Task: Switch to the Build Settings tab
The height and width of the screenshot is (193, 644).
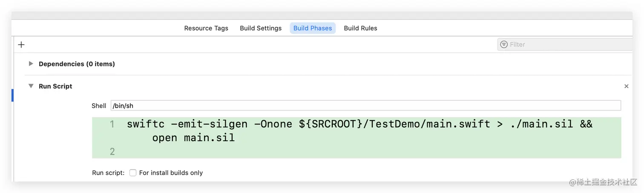Action: pos(261,28)
